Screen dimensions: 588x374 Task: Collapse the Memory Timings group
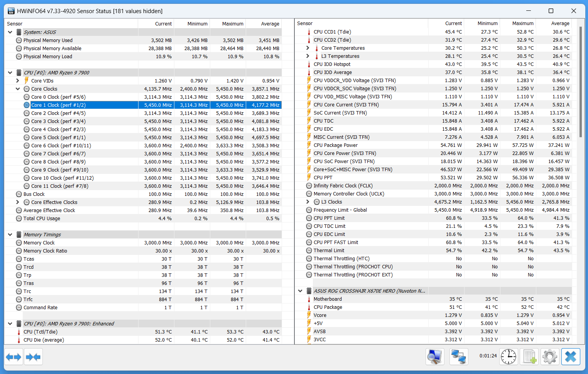tap(10, 234)
